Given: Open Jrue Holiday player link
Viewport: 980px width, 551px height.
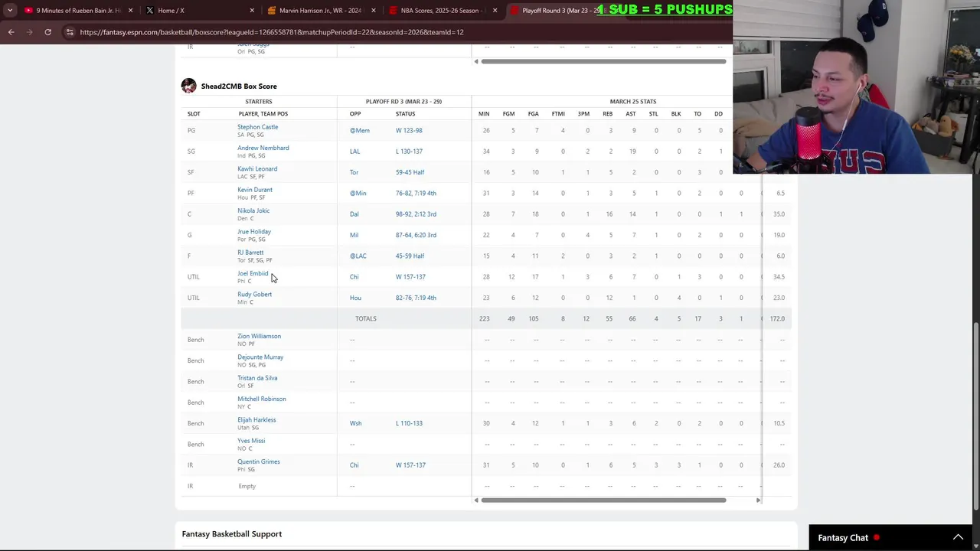Looking at the screenshot, I should [x=254, y=231].
